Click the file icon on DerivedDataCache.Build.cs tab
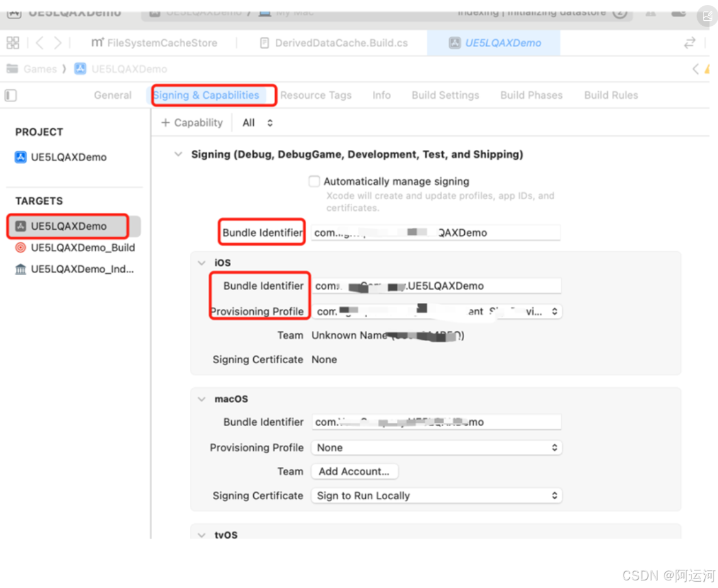The width and height of the screenshot is (718, 588). pyautogui.click(x=265, y=43)
